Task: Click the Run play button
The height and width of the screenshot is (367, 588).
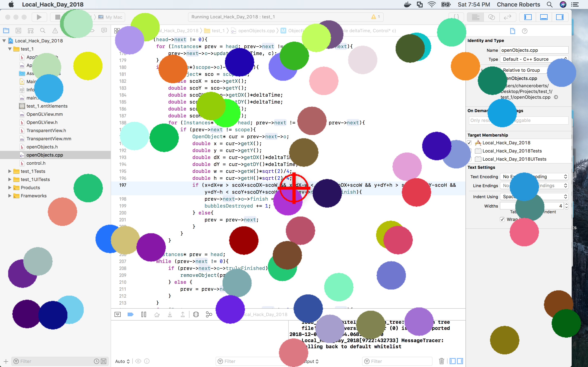Action: point(39,17)
